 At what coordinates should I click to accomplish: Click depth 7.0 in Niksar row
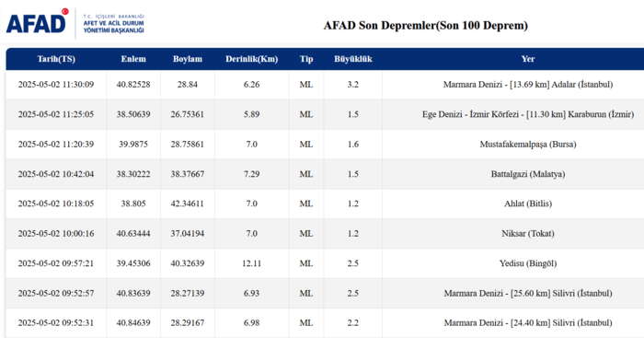point(251,234)
